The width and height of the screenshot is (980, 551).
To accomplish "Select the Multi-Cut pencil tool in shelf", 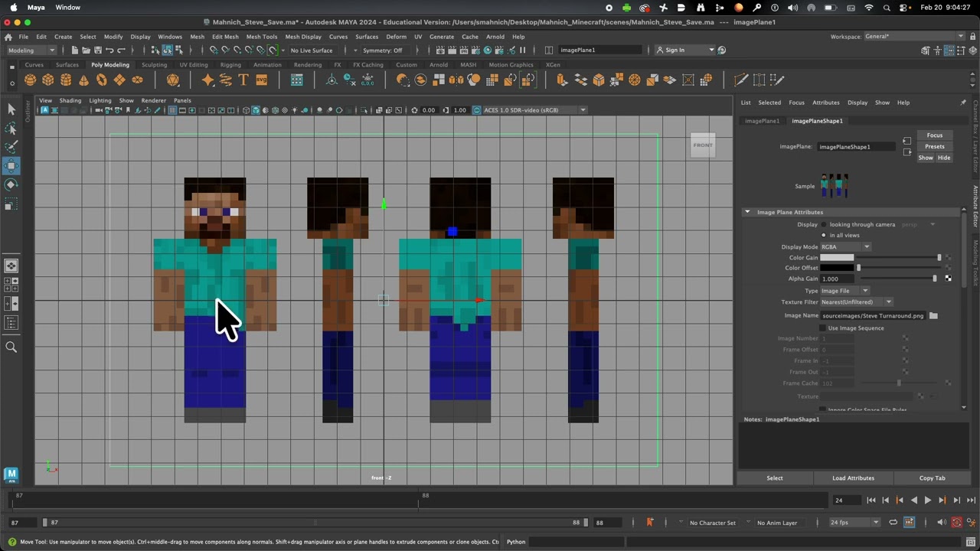I will [740, 80].
